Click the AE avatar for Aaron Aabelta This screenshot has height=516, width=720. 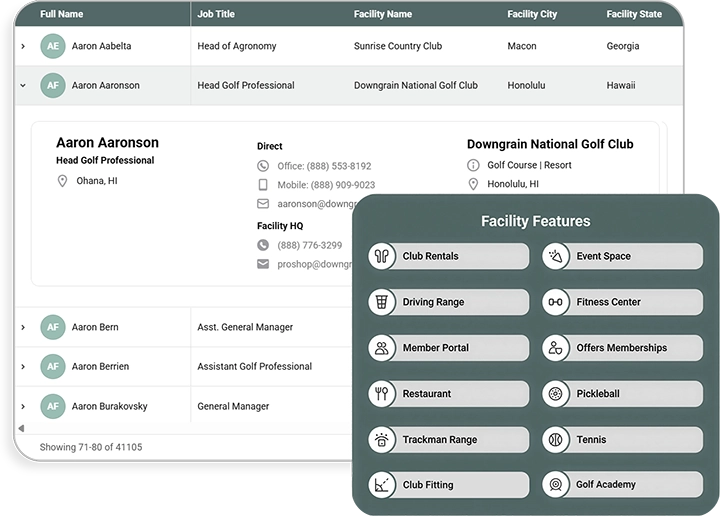click(x=52, y=46)
